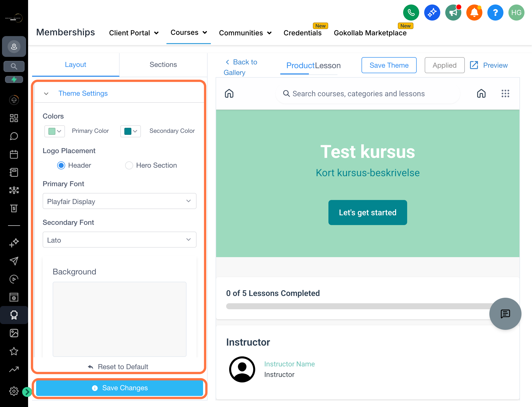Click the blue question mark help icon
This screenshot has width=532, height=407.
495,13
